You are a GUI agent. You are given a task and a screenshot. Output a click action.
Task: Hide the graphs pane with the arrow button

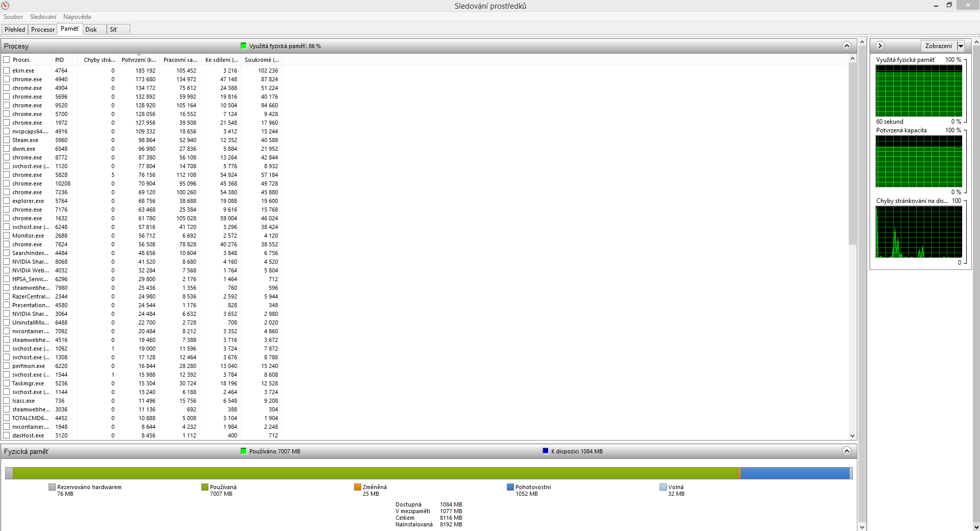[880, 46]
